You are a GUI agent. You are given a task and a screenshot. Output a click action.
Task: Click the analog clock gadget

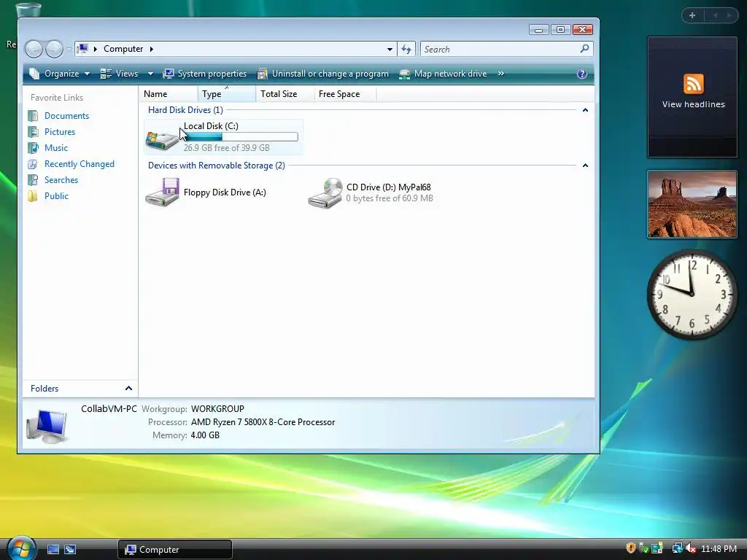(692, 294)
